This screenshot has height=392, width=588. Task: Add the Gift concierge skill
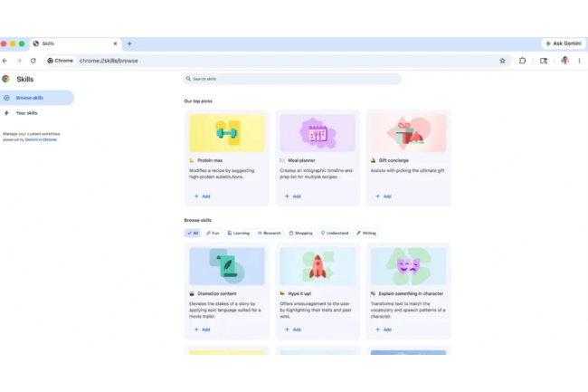pos(383,196)
